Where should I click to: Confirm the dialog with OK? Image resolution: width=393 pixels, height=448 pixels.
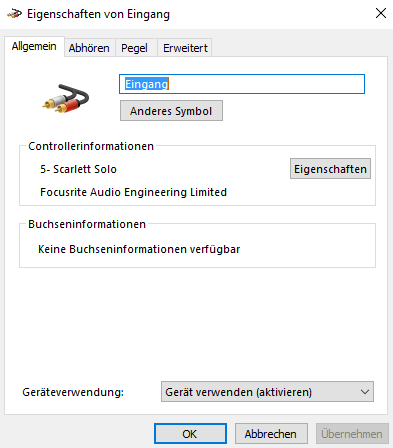click(190, 434)
